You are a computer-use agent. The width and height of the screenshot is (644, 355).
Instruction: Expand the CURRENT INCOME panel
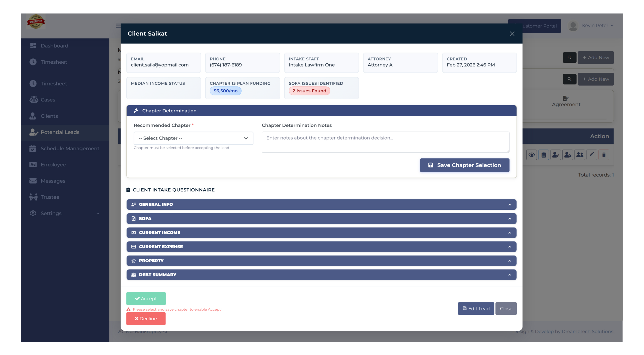(x=321, y=233)
